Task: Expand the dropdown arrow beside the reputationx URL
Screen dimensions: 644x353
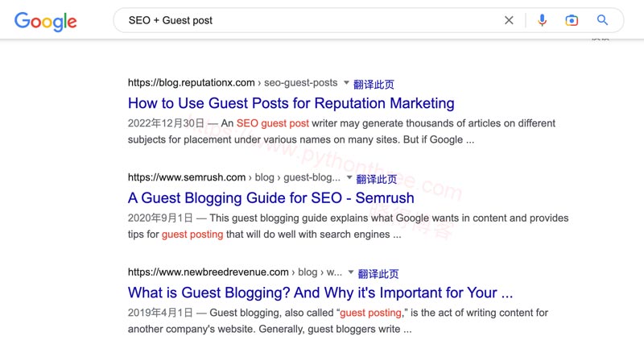Action: (347, 83)
